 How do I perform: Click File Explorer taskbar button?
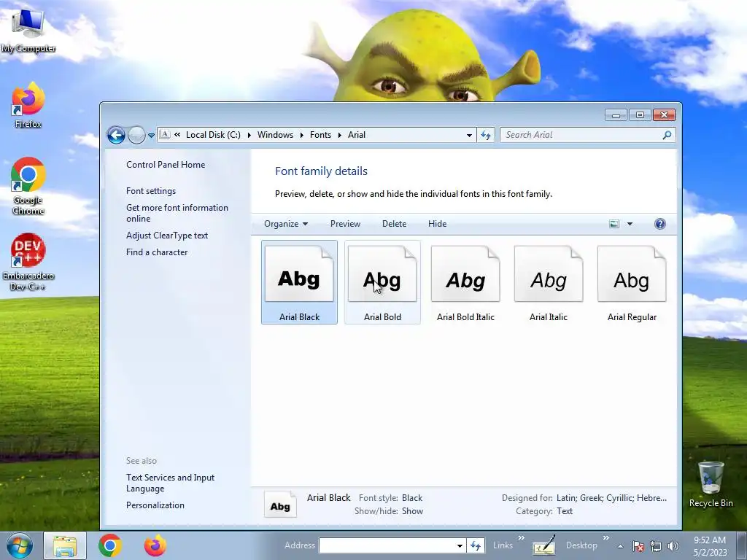(x=65, y=545)
